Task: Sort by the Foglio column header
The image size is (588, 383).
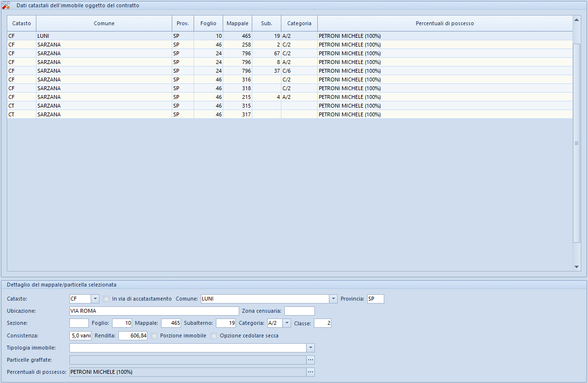Action: (209, 23)
